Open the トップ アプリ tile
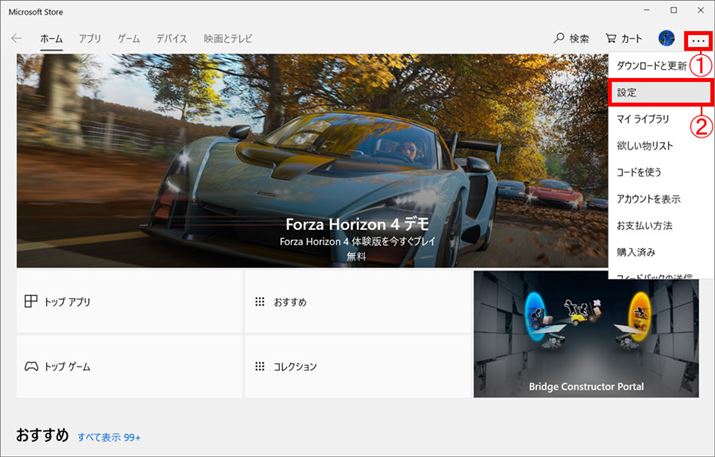The width and height of the screenshot is (715, 457). point(130,301)
